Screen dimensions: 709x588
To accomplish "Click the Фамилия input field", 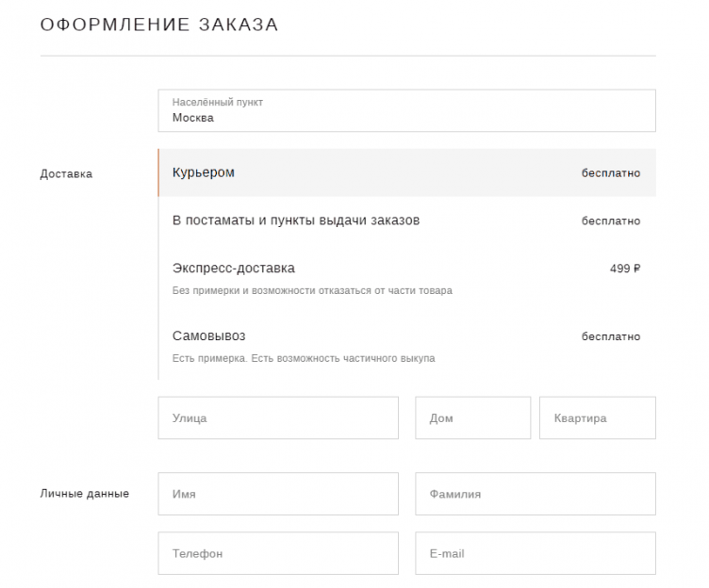I will pyautogui.click(x=536, y=494).
